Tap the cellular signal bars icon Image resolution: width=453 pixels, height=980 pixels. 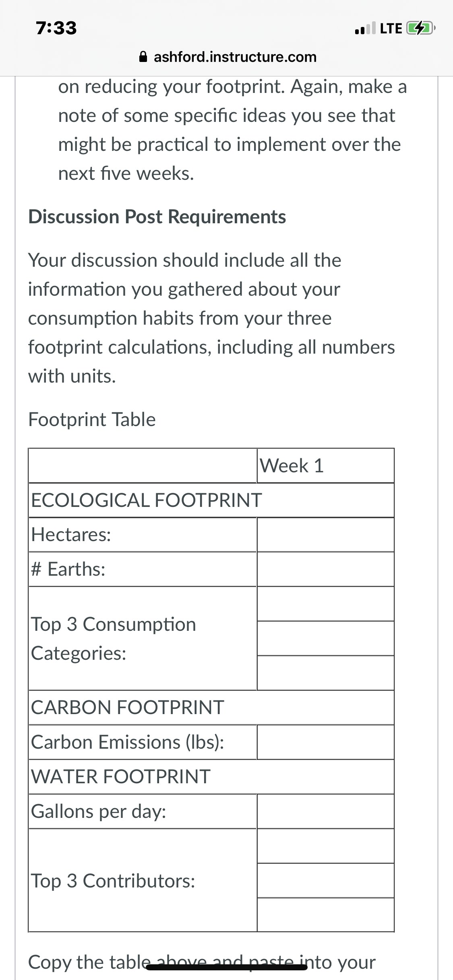365,28
